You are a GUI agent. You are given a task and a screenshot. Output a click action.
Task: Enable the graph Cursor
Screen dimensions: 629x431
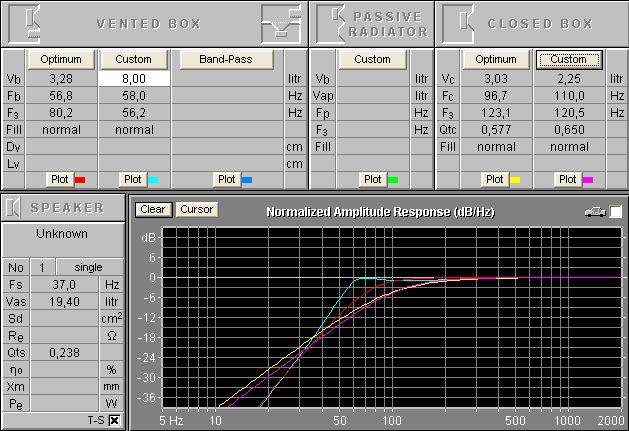[197, 209]
